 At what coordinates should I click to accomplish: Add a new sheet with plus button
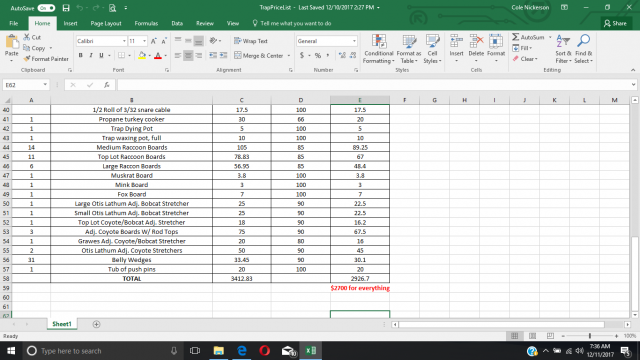[96, 324]
